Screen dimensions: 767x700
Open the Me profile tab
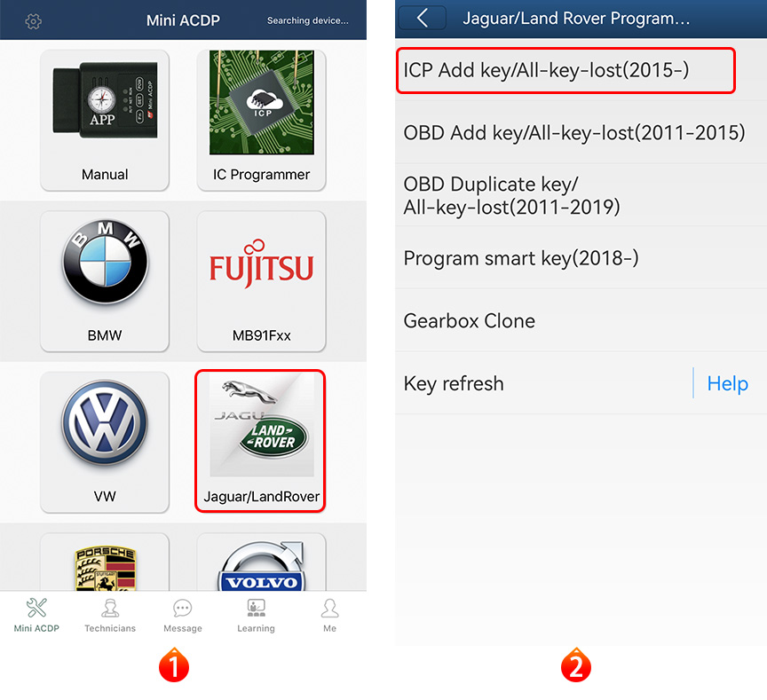click(x=329, y=615)
